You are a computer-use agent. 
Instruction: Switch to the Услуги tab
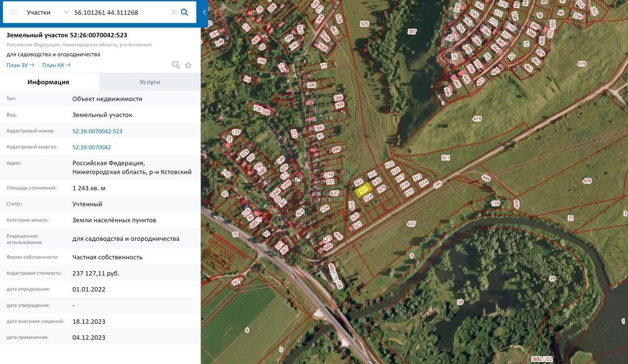(150, 82)
